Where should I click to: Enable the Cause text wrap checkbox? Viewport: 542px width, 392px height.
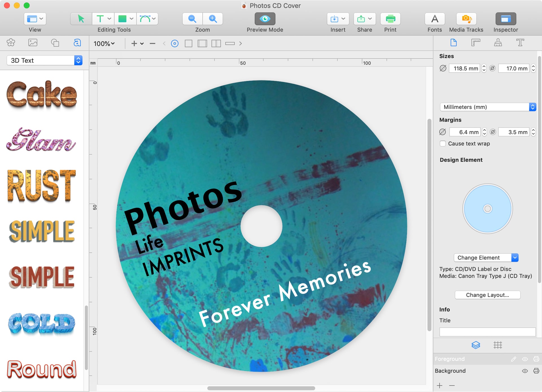coord(443,143)
